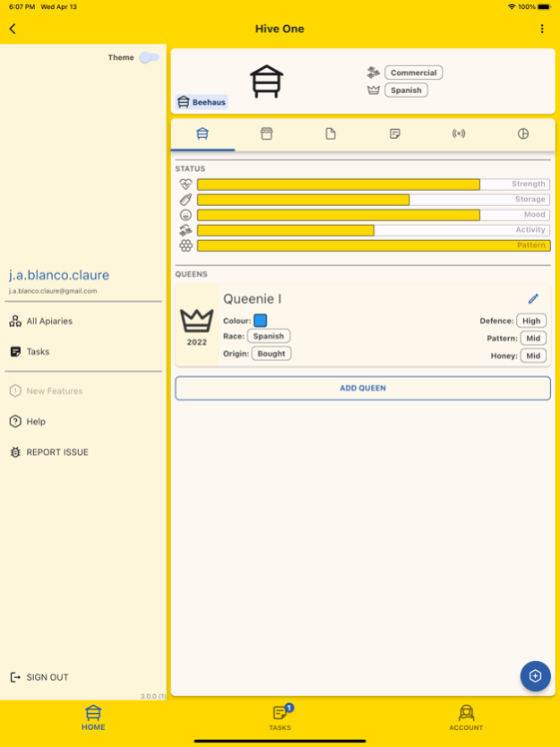This screenshot has height=747, width=560.
Task: Click the bees Activity icon
Action: [185, 230]
